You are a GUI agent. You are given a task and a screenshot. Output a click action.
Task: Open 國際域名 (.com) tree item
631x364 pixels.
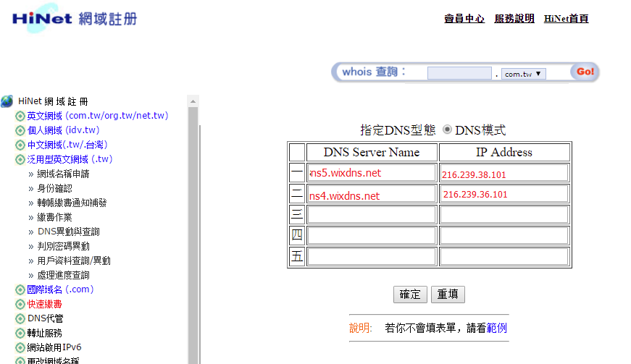[x=60, y=289]
